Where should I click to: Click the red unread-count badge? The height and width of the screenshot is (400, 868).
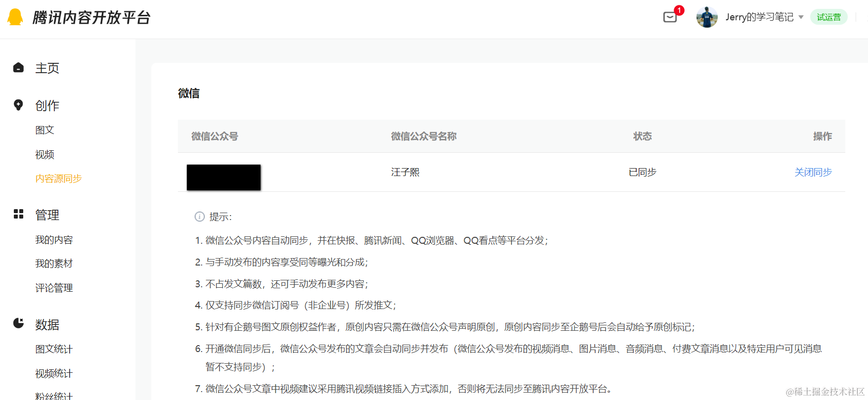tap(679, 10)
